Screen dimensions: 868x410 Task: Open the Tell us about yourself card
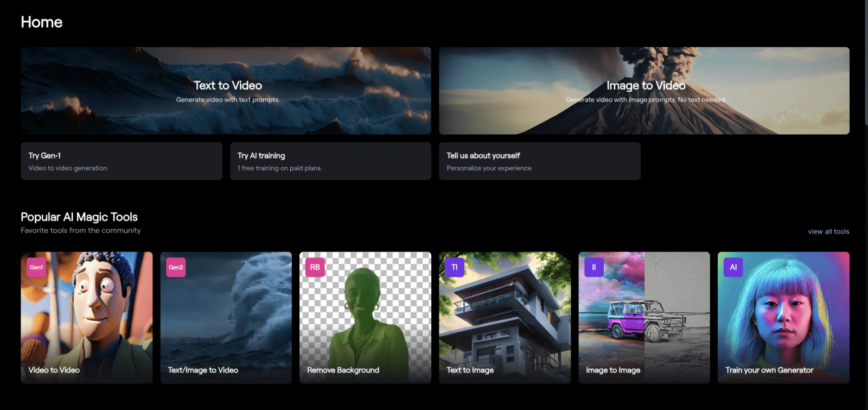pyautogui.click(x=540, y=161)
